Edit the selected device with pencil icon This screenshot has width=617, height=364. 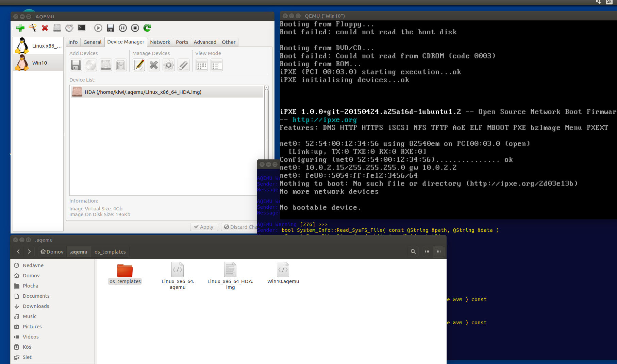point(139,65)
